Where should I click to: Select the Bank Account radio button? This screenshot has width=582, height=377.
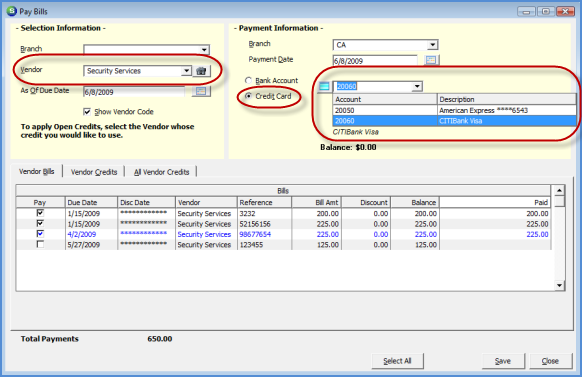coord(248,81)
